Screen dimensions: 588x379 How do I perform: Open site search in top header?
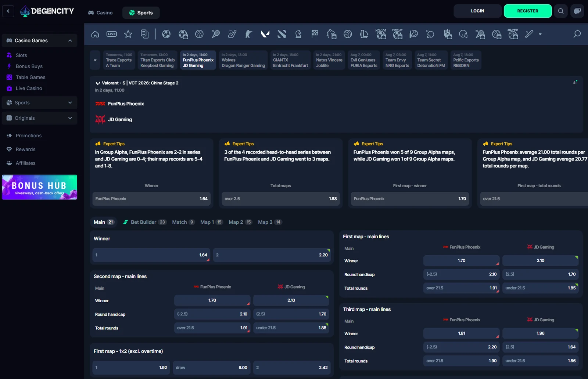coord(561,11)
